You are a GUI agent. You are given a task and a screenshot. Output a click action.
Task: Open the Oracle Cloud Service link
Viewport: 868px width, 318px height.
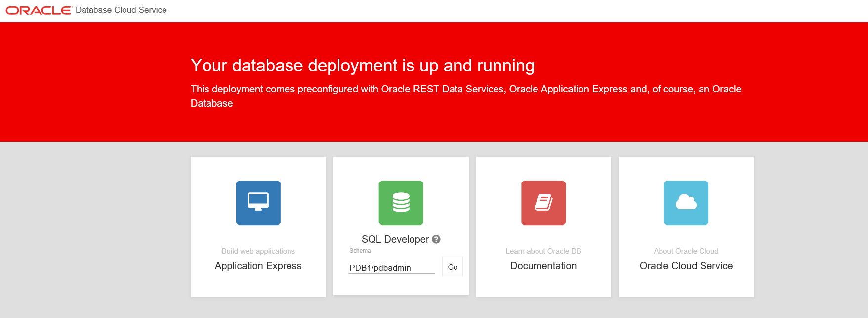[x=686, y=266]
